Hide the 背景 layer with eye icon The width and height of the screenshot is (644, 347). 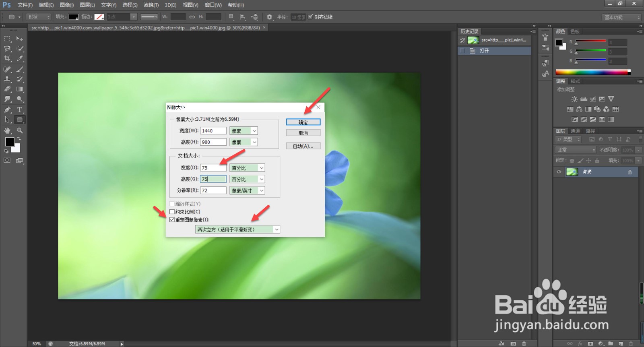(x=559, y=172)
